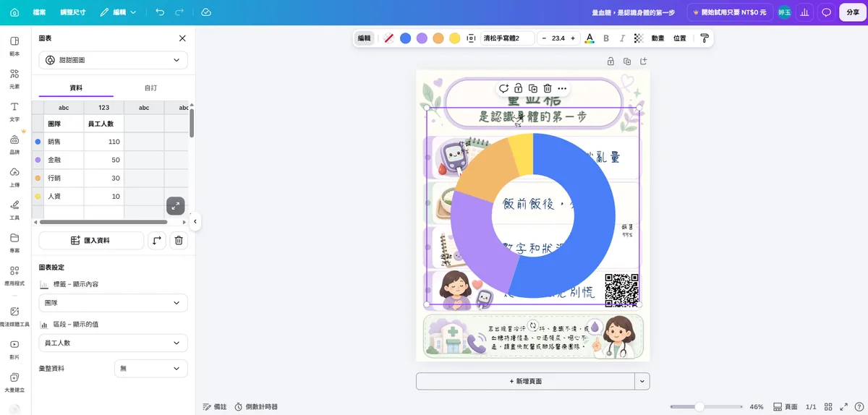Open the 備註 notes button
Screen dimensions: 868x415
[215, 407]
